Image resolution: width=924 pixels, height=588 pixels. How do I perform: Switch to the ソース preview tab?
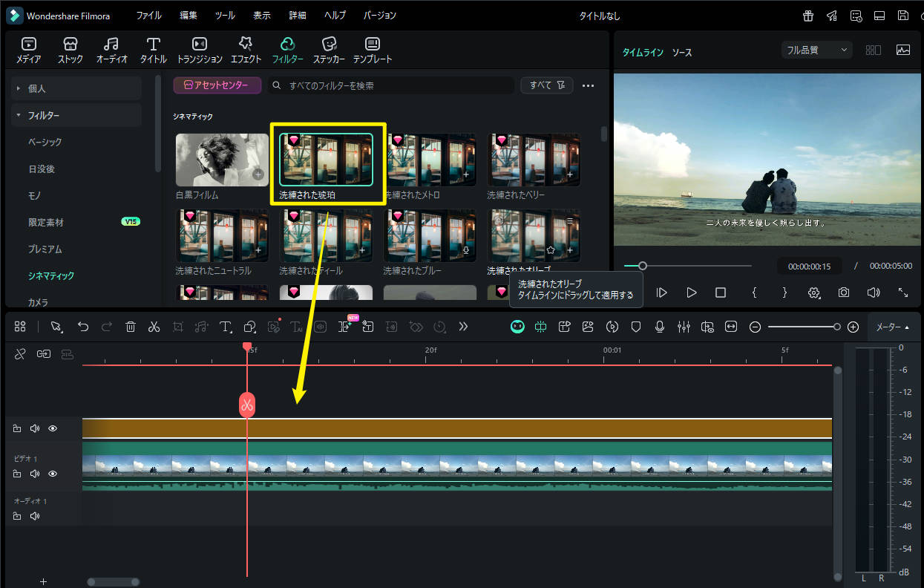(681, 53)
